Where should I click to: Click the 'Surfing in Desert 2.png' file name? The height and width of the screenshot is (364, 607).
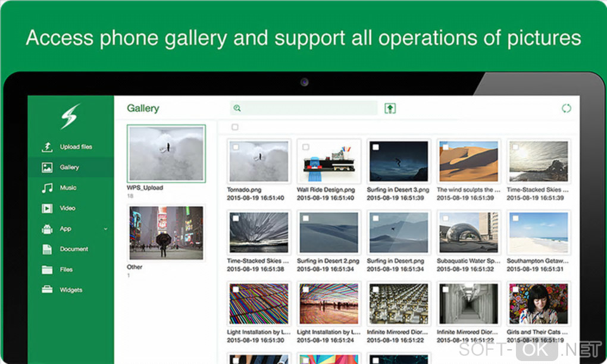pyautogui.click(x=328, y=261)
